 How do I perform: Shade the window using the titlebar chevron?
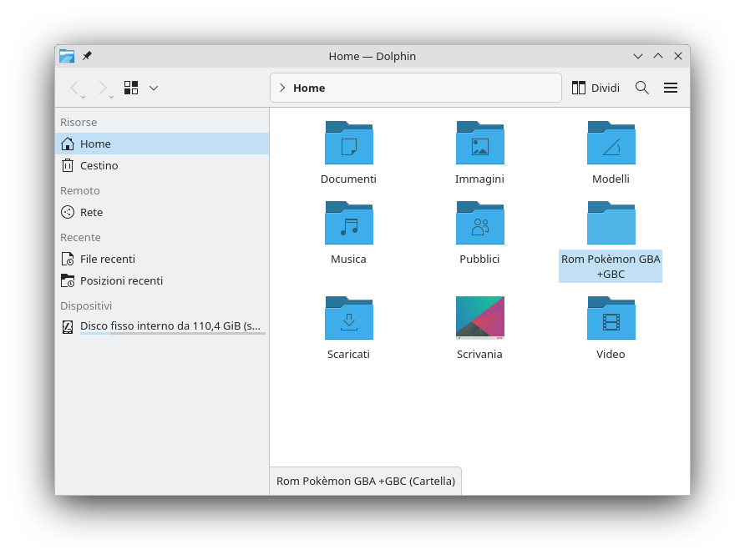click(x=637, y=56)
